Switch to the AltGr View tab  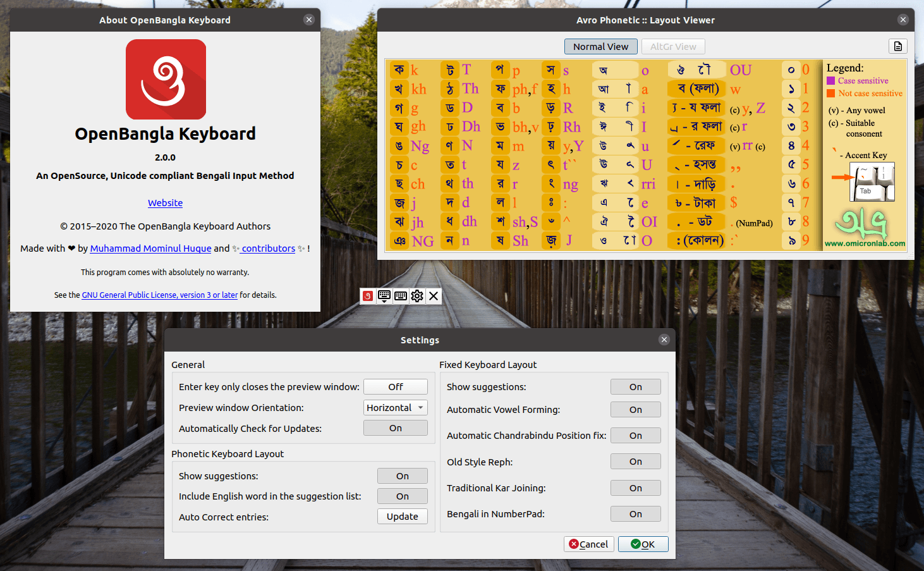[673, 46]
